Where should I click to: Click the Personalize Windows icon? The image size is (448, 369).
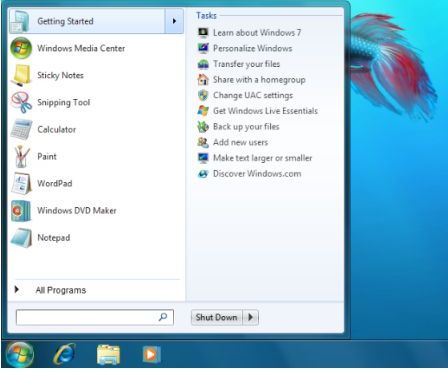203,48
